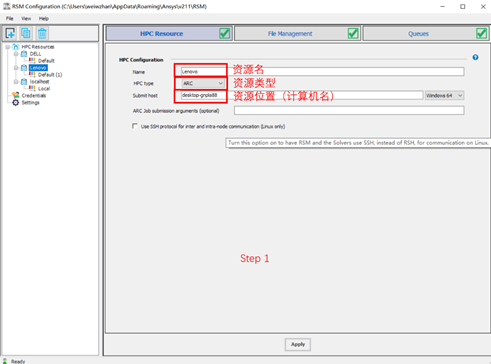Image resolution: width=491 pixels, height=364 pixels.
Task: Collapse the Lenovo tree node
Action: point(16,68)
